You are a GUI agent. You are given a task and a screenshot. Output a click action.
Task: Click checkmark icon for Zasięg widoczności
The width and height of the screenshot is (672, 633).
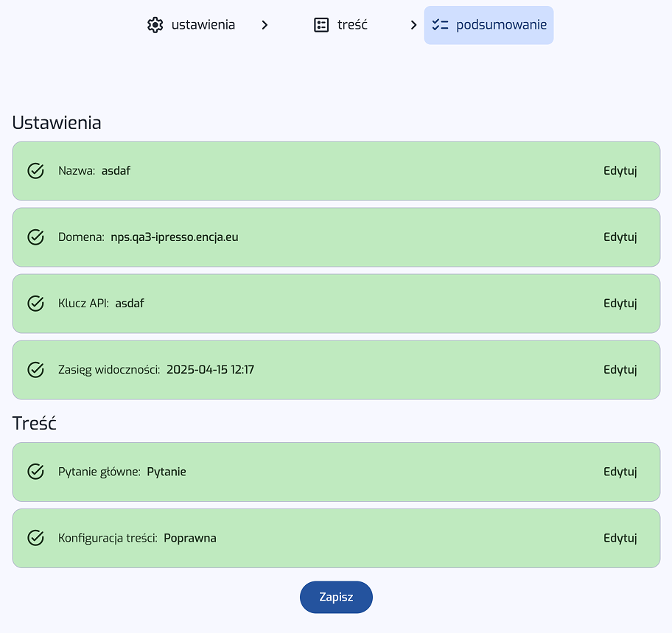(35, 369)
